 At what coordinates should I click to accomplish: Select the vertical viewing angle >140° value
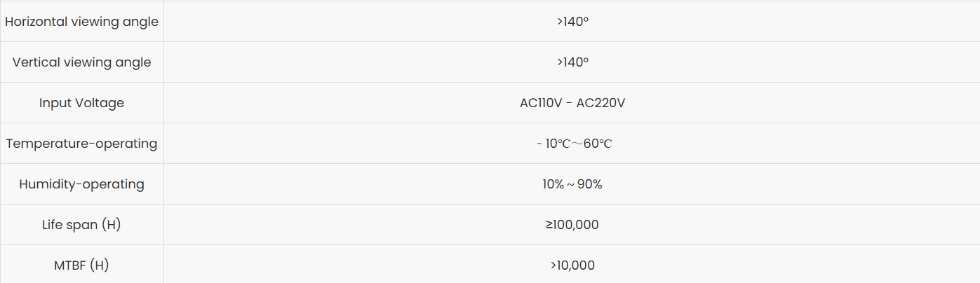pyautogui.click(x=572, y=62)
